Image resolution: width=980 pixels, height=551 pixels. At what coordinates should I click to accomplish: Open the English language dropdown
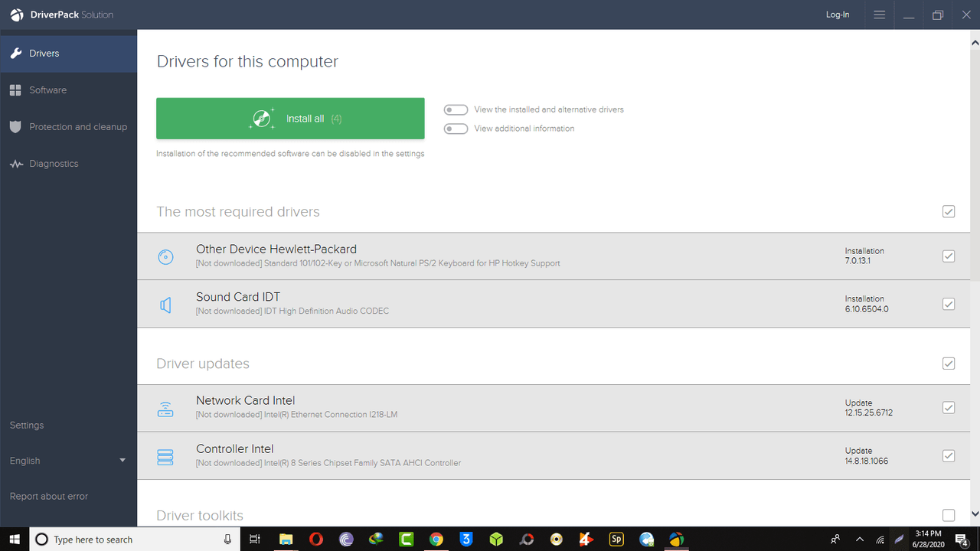pyautogui.click(x=68, y=461)
